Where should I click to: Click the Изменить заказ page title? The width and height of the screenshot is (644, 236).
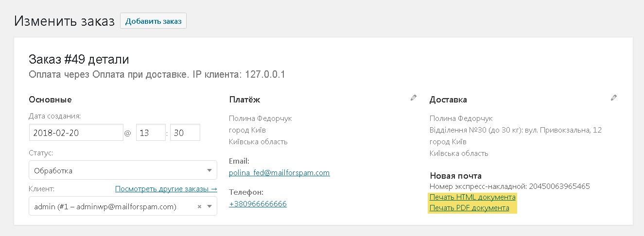64,21
